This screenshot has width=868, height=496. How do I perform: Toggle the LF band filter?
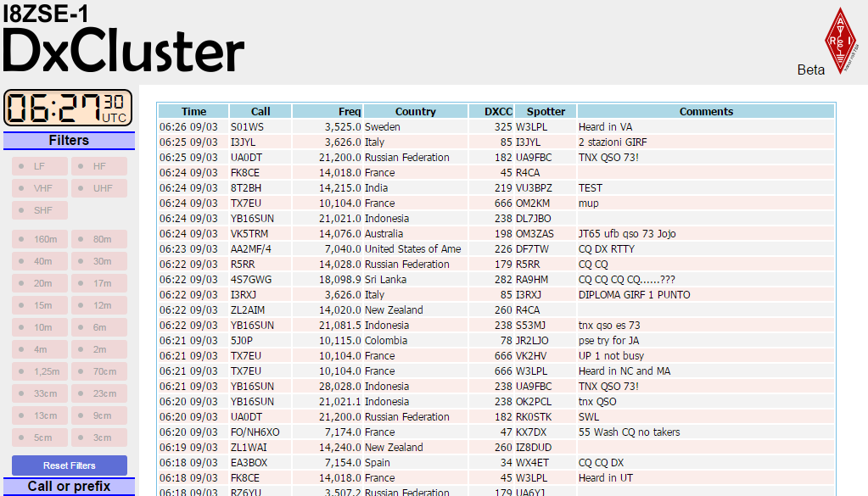pos(40,166)
